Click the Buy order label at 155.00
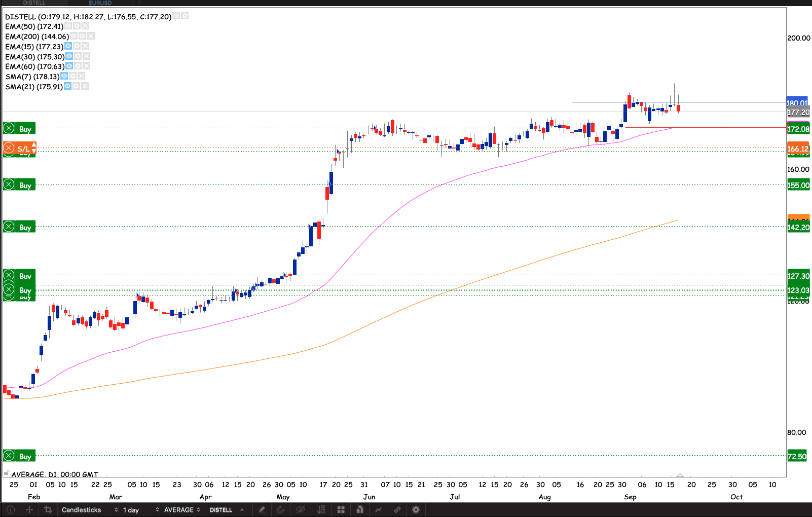The width and height of the screenshot is (812, 517). [25, 185]
